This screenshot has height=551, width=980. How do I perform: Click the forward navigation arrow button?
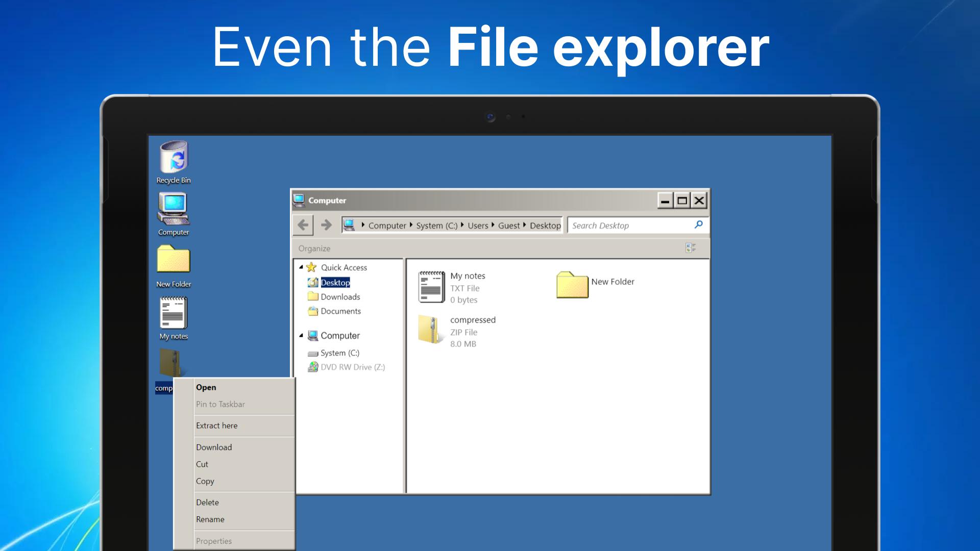[325, 226]
